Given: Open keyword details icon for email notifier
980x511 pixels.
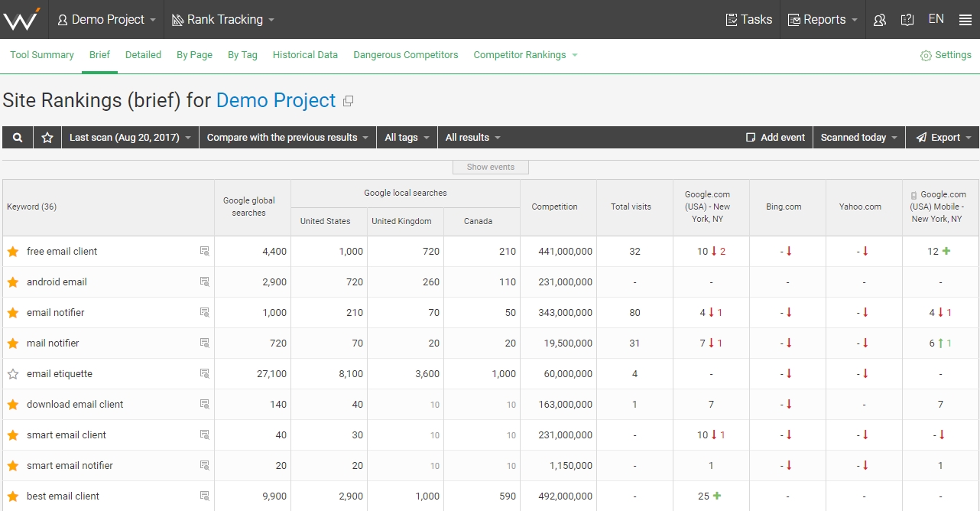Looking at the screenshot, I should coord(204,312).
